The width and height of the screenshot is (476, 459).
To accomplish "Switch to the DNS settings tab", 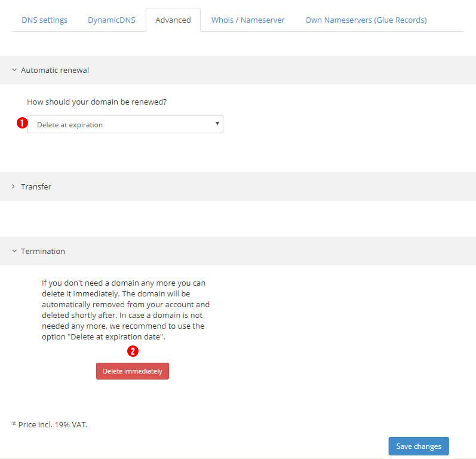I will [x=44, y=20].
